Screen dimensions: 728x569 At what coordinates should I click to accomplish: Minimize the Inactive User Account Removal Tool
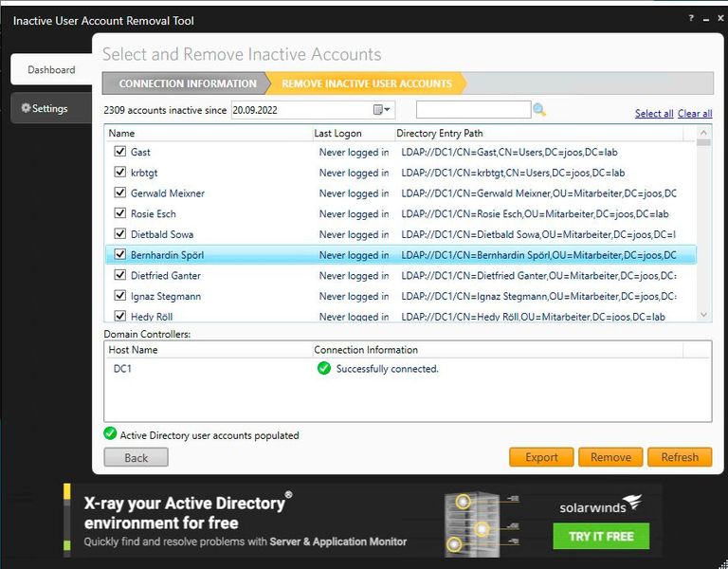[x=706, y=19]
